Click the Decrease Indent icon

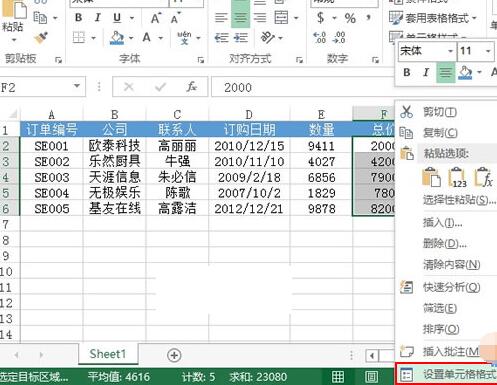221,38
